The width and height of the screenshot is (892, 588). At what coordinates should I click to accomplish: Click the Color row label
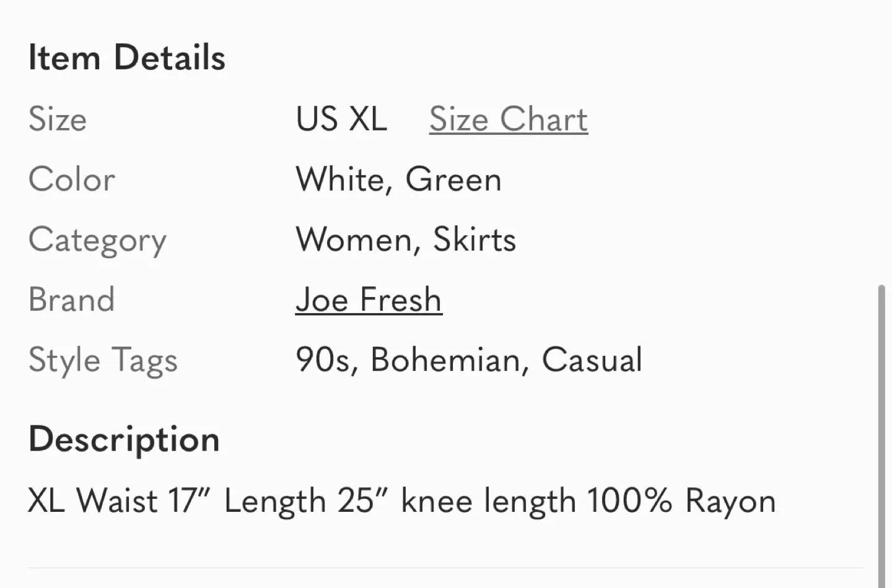71,179
